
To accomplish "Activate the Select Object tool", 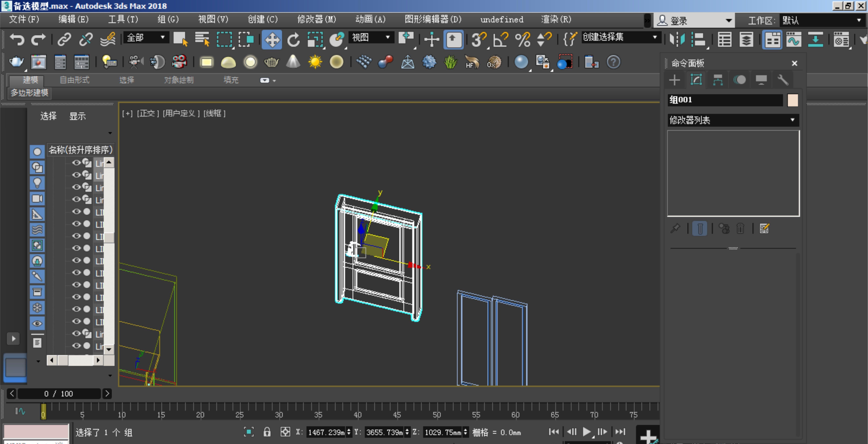I will tap(180, 40).
